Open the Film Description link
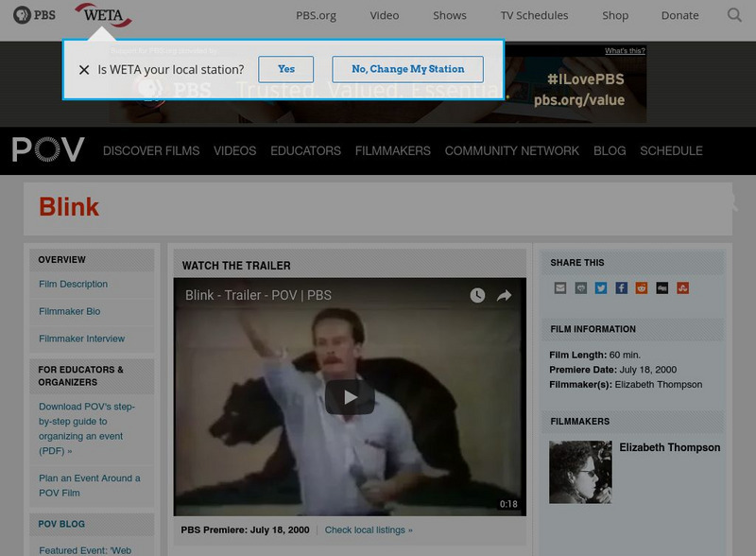 [x=74, y=285]
